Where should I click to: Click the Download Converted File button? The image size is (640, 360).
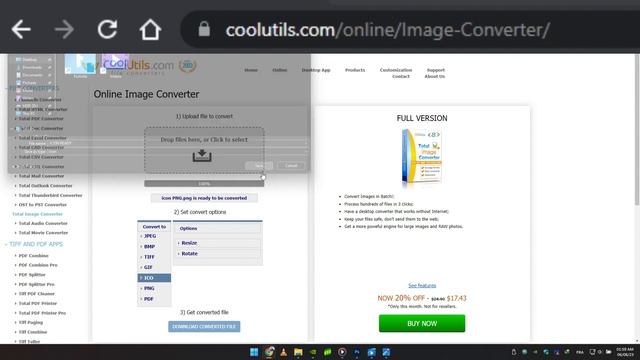[204, 327]
